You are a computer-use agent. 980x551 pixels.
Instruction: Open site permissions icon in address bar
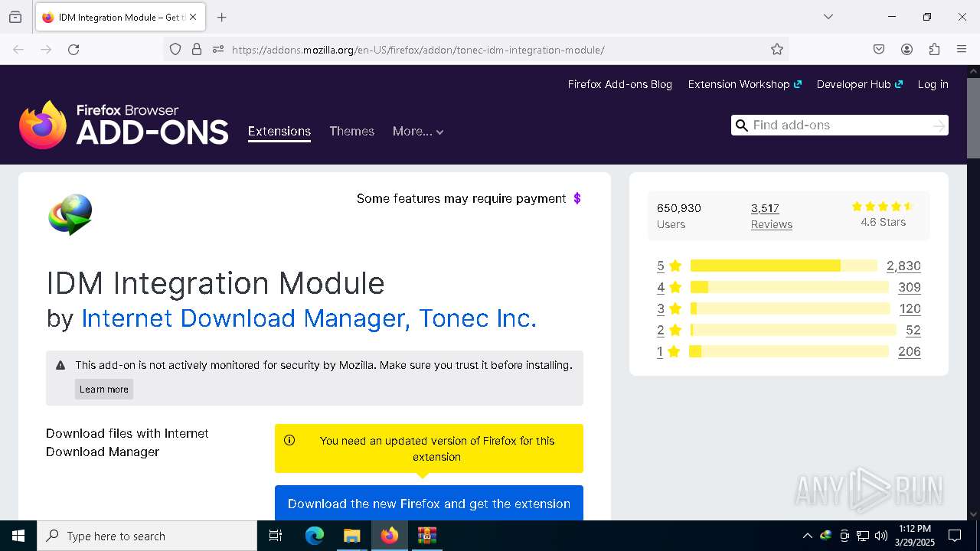point(218,49)
